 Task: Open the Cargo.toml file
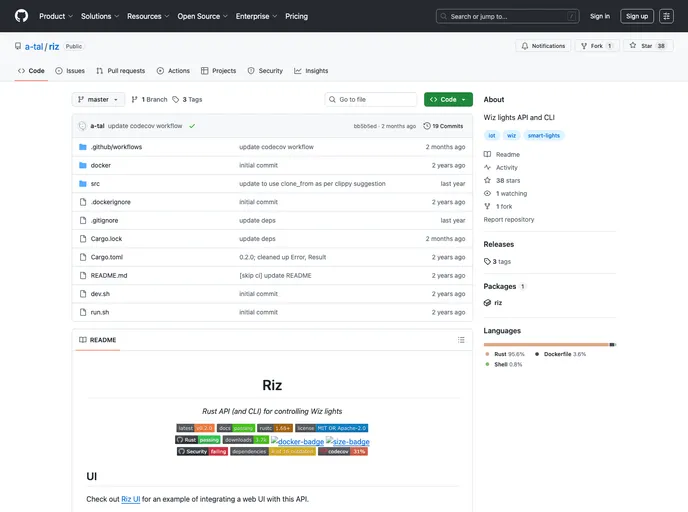pos(107,257)
